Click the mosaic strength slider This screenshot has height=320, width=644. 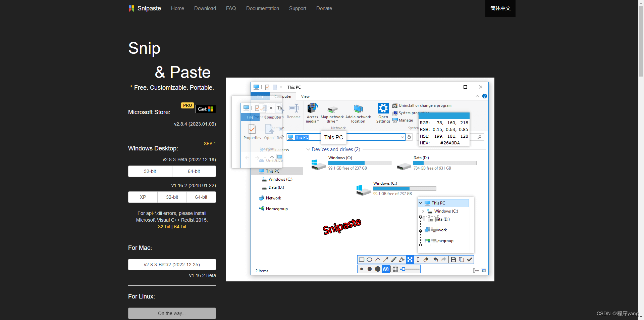[x=410, y=269]
